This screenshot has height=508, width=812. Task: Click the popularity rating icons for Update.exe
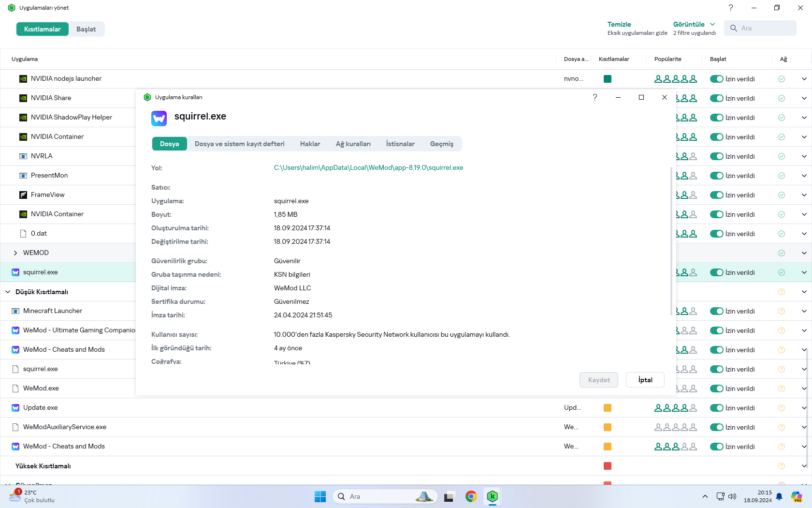coord(676,408)
